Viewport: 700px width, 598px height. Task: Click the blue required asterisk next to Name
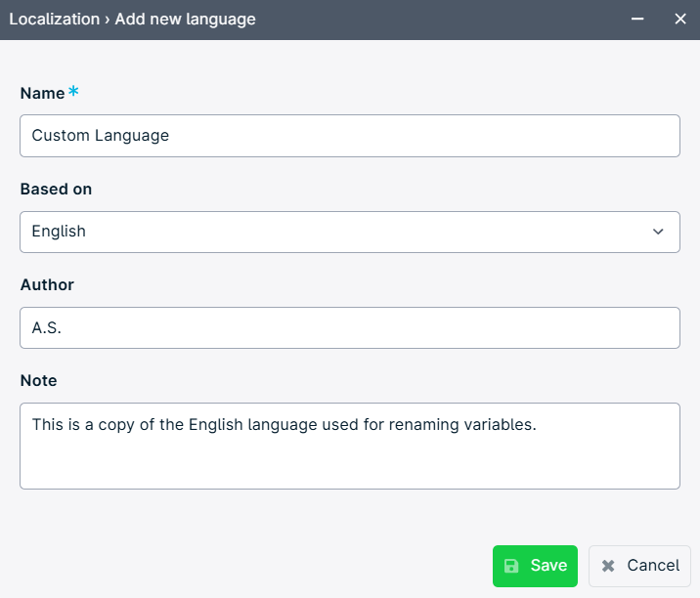[73, 91]
